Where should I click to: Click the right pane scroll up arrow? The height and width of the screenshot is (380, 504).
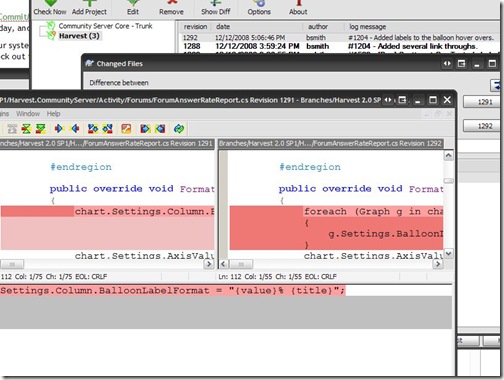(449, 155)
